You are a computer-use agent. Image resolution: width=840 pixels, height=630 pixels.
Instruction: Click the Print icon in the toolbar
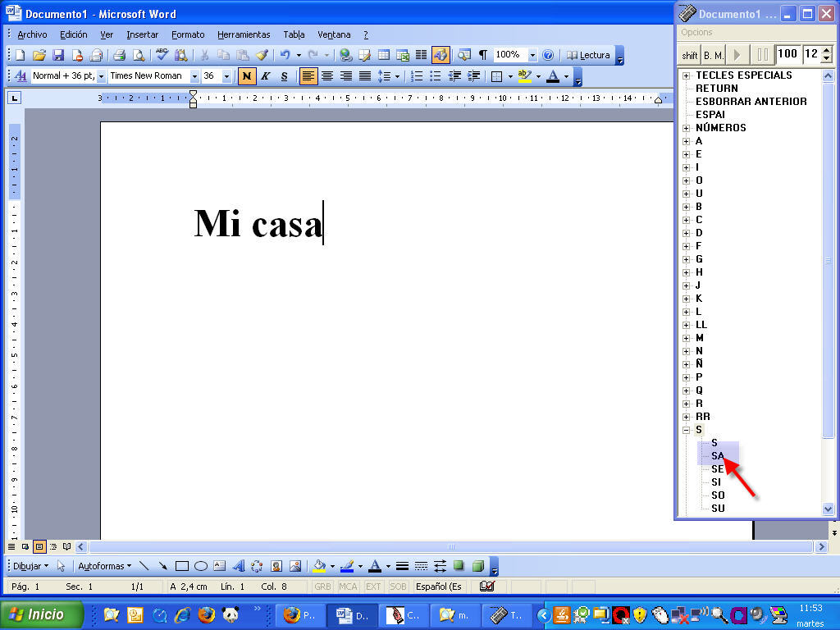click(x=120, y=55)
